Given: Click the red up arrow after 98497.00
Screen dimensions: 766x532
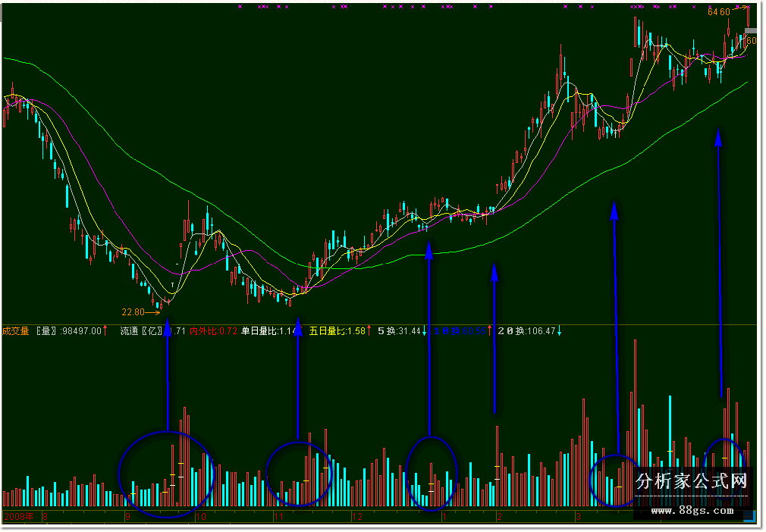Looking at the screenshot, I should 105,331.
